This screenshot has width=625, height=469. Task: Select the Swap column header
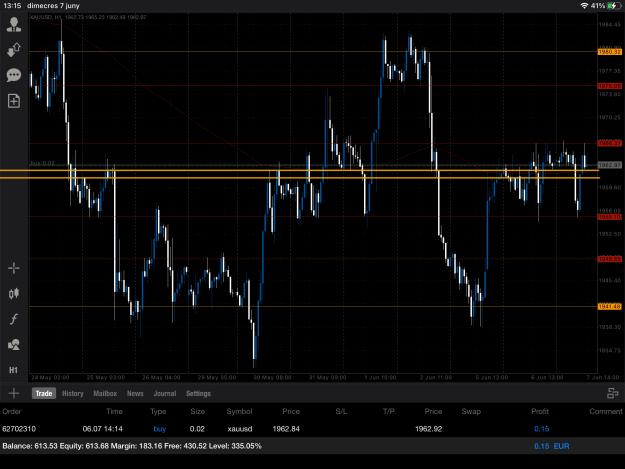pyautogui.click(x=471, y=412)
